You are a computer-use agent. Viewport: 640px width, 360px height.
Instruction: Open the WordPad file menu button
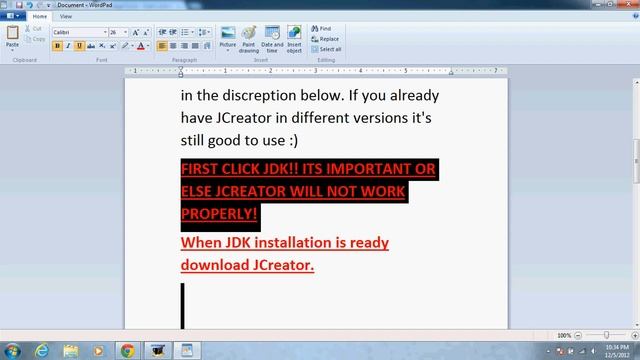pyautogui.click(x=13, y=16)
